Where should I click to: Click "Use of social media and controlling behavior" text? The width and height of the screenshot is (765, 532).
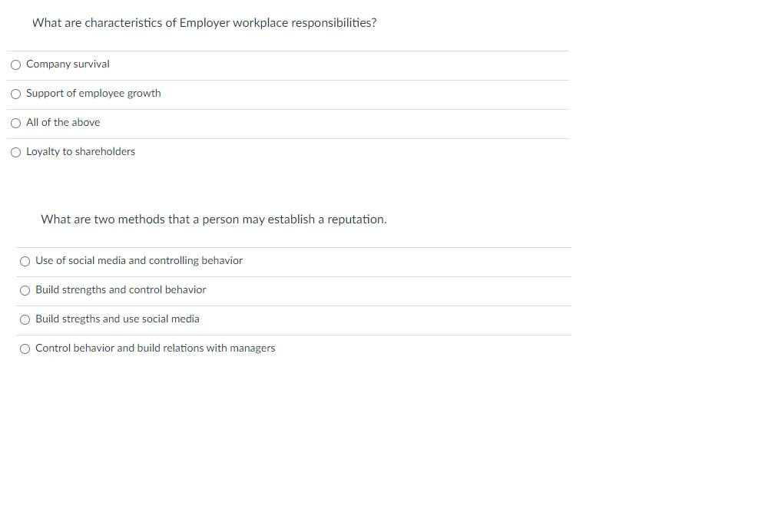tap(138, 261)
